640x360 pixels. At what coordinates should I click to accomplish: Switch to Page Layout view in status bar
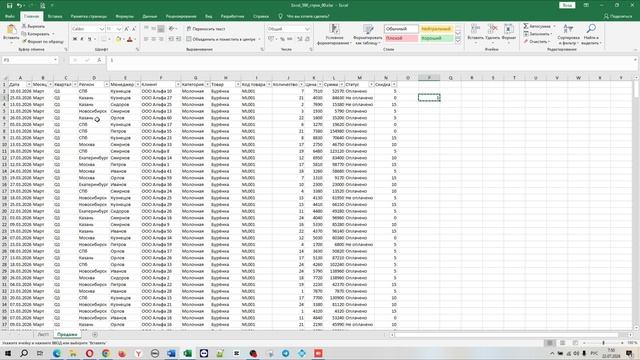(562, 343)
